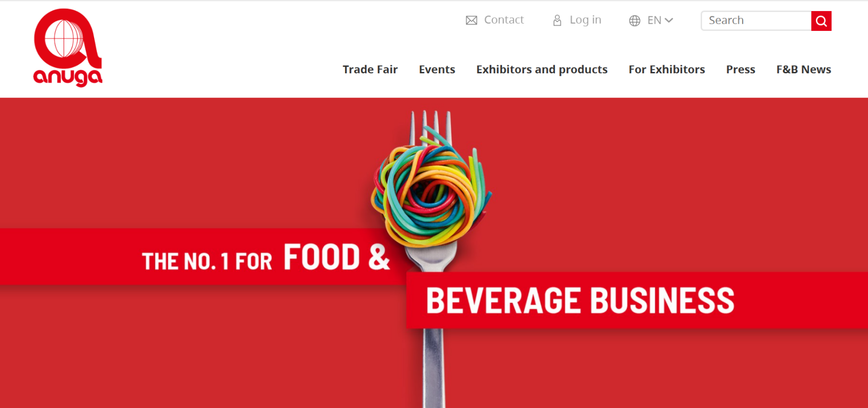Focus the Search input field
This screenshot has height=408, width=868.
click(x=756, y=21)
